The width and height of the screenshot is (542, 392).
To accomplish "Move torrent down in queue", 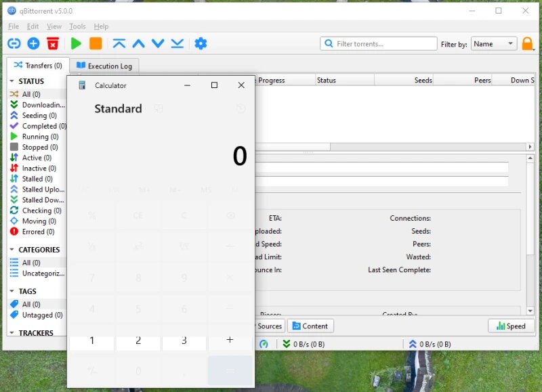I will coord(158,43).
